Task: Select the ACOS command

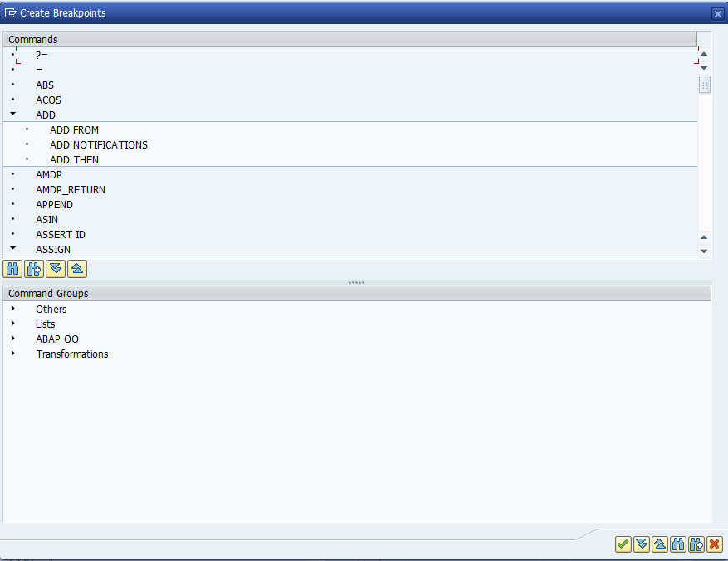Action: (x=48, y=100)
